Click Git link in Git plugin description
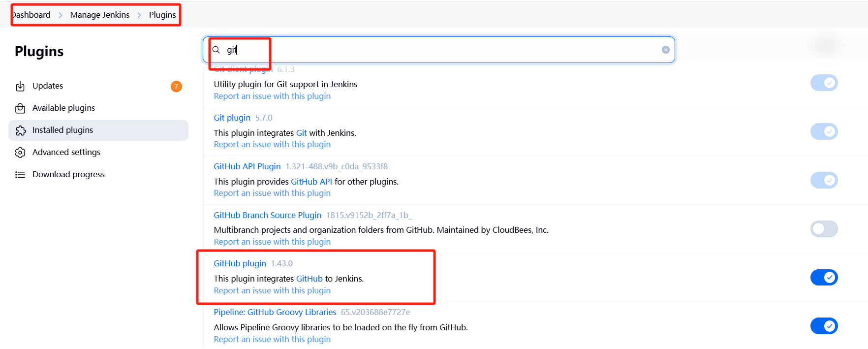868x349 pixels. [301, 133]
